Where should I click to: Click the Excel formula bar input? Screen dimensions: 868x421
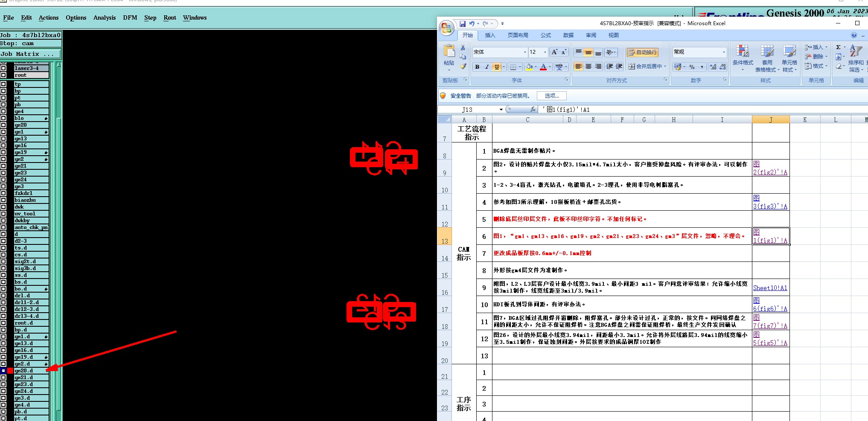click(x=702, y=110)
